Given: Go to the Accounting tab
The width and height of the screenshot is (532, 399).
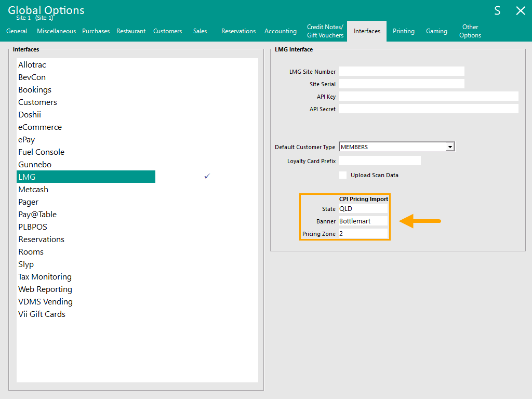Looking at the screenshot, I should (x=281, y=31).
